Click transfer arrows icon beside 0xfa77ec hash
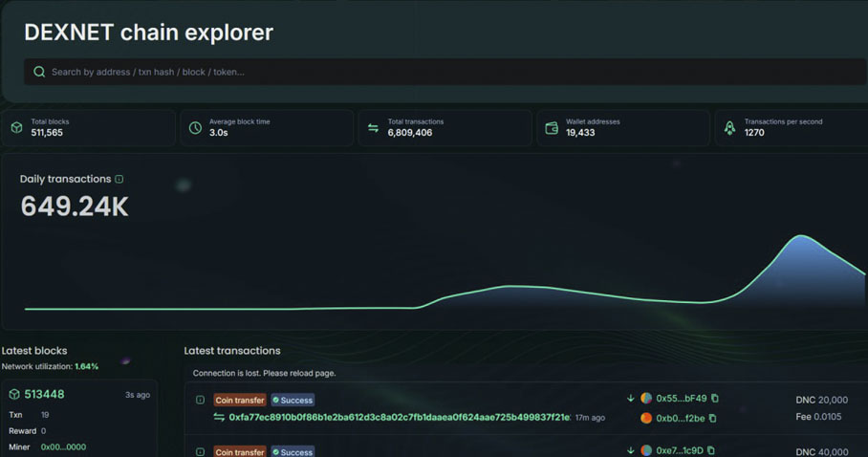The image size is (868, 457). pyautogui.click(x=219, y=417)
